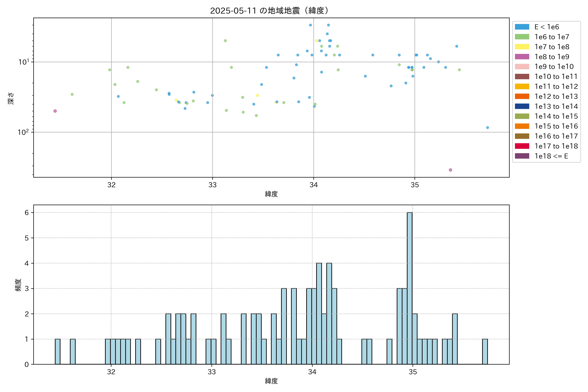588x392 pixels.
Task: Click the pink scatter point at far left
Action: click(x=55, y=111)
